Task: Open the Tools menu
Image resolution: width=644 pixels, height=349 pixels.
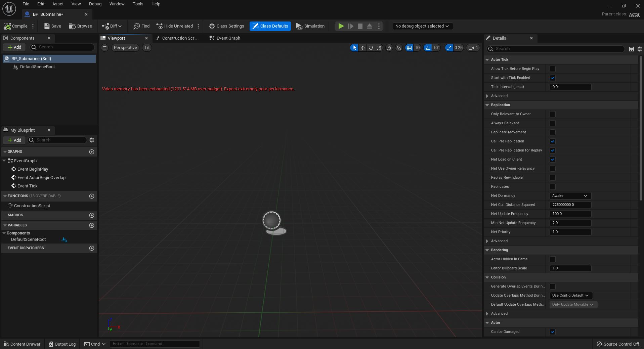Action: [138, 4]
